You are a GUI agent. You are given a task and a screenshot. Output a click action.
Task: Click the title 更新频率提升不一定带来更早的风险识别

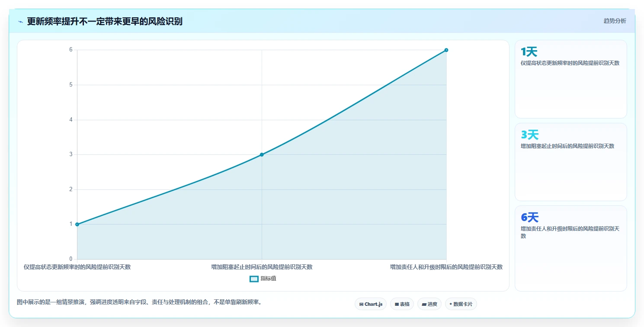[105, 21]
